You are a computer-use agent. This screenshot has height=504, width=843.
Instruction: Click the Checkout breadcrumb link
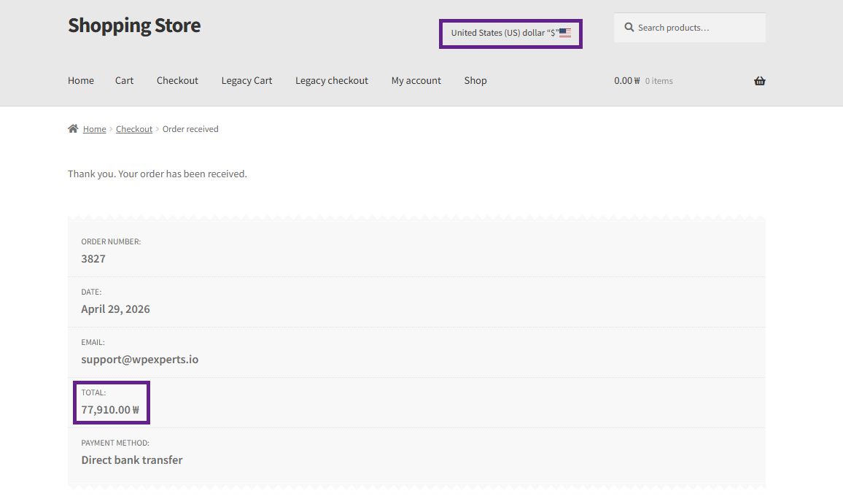134,129
